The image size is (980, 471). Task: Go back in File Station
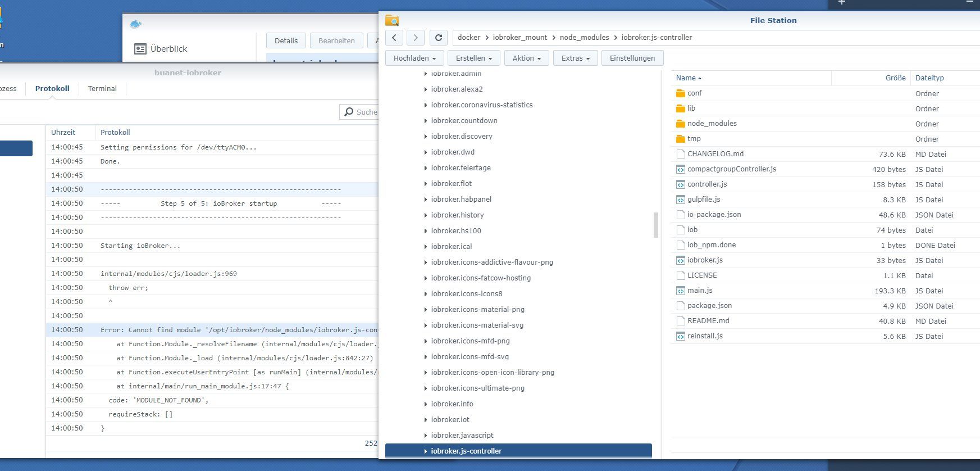click(394, 38)
